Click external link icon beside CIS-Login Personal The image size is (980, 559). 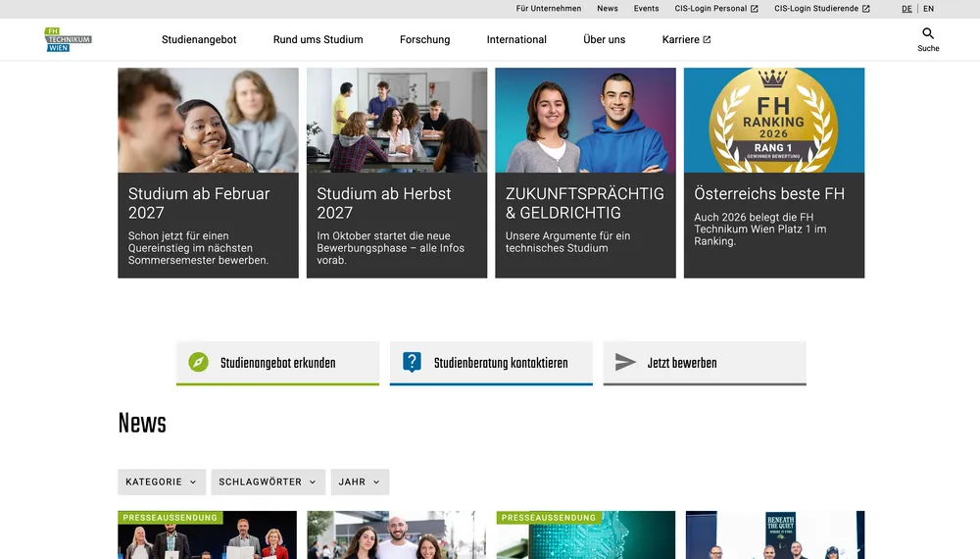[x=755, y=9]
